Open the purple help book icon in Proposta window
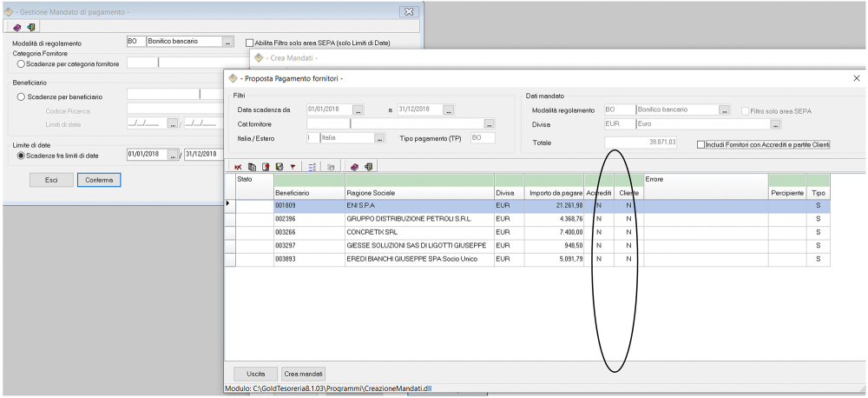 354,165
